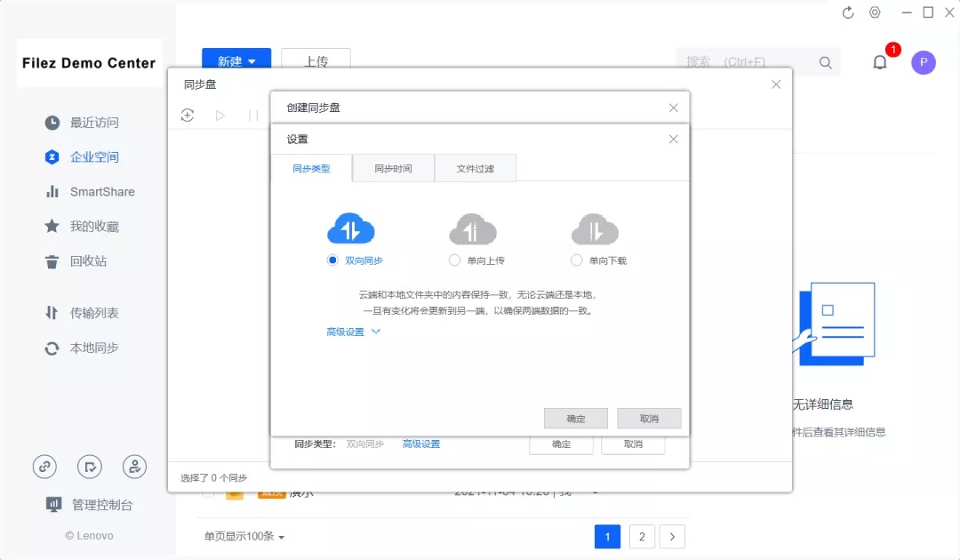Viewport: 960px width, 560px height.
Task: Open the 新建 dropdown button
Action: coord(236,60)
